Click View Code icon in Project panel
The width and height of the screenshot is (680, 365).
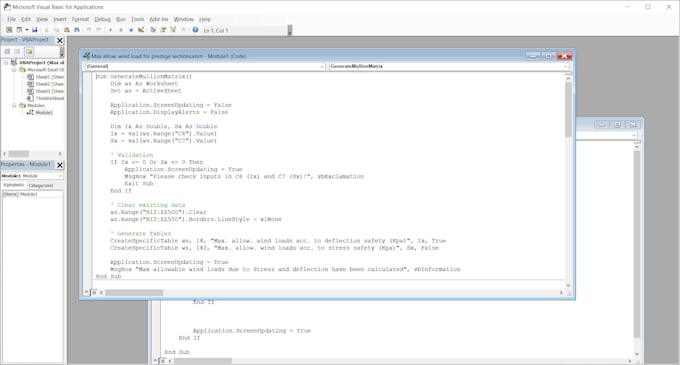tap(7, 52)
